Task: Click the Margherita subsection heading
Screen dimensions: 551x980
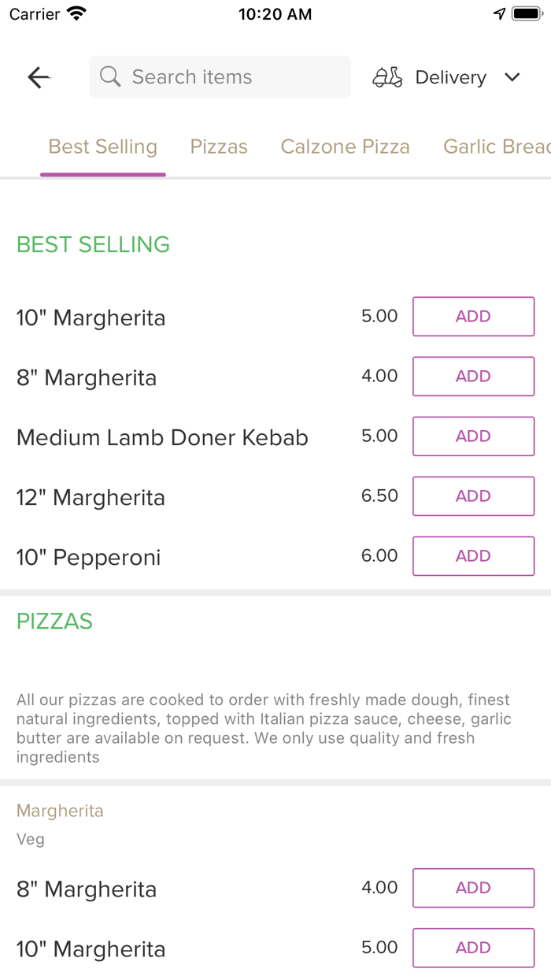Action: pos(60,810)
